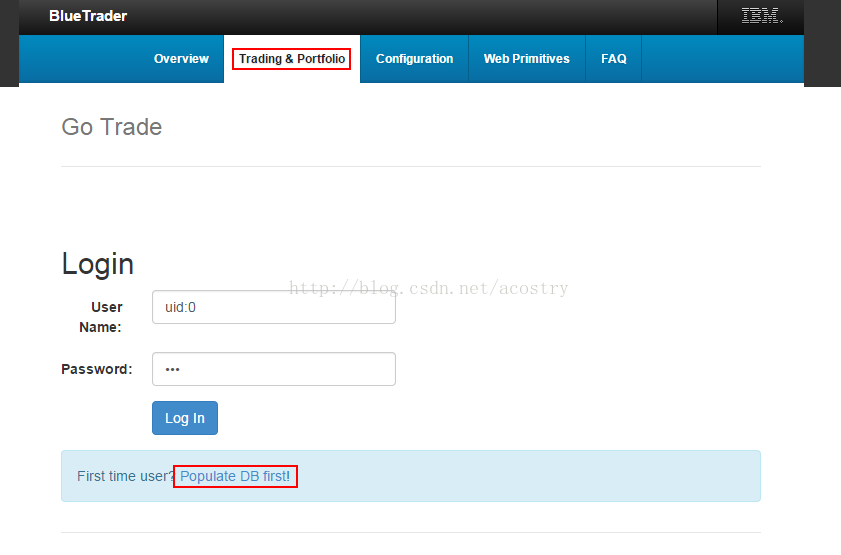
Task: Open the FAQ tab
Action: (613, 59)
